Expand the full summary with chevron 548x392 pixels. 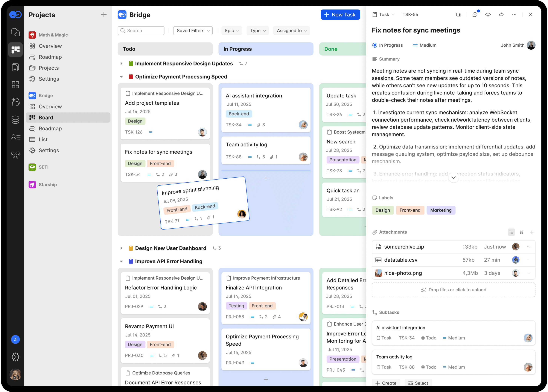[x=453, y=178]
